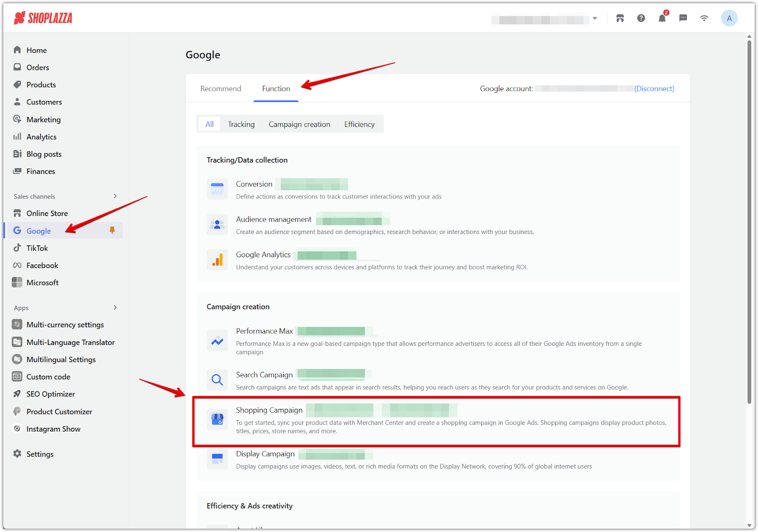Click the Analytics bar chart icon

click(x=18, y=136)
